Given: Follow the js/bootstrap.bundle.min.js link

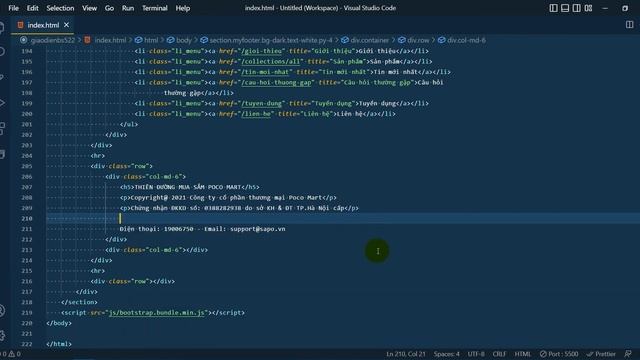Looking at the screenshot, I should click(156, 313).
